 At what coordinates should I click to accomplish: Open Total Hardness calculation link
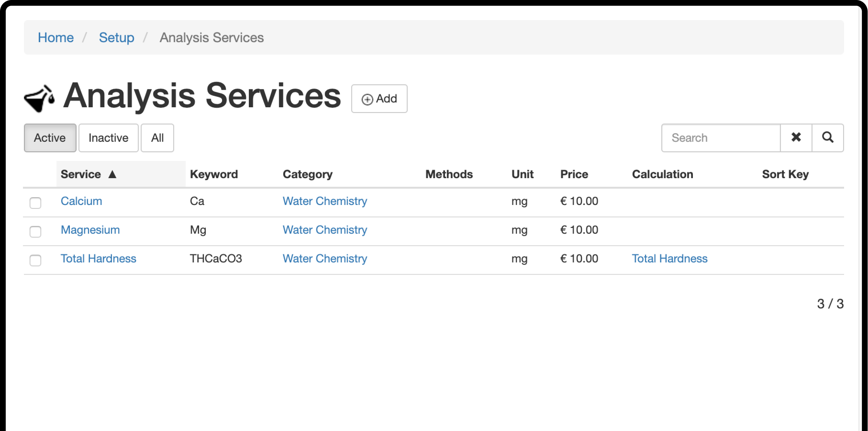point(669,258)
